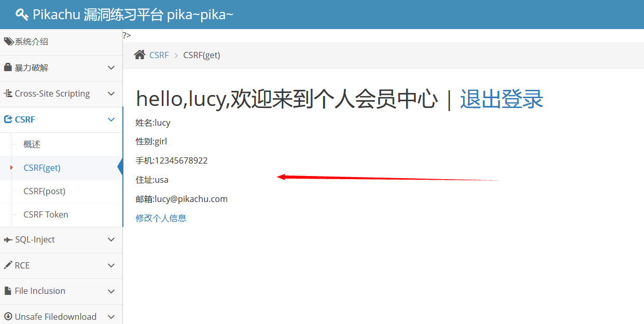
Task: Click the File Inclusion document icon
Action: tap(7, 291)
